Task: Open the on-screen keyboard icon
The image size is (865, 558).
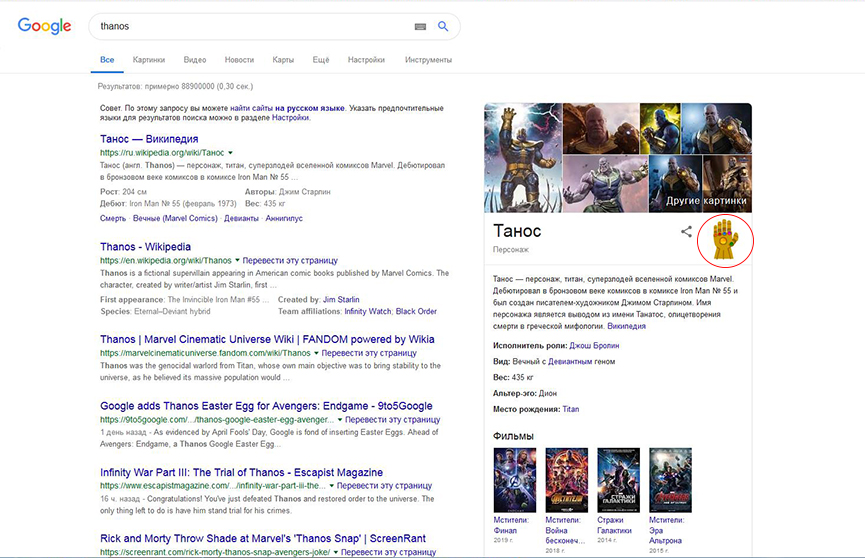Action: tap(419, 26)
